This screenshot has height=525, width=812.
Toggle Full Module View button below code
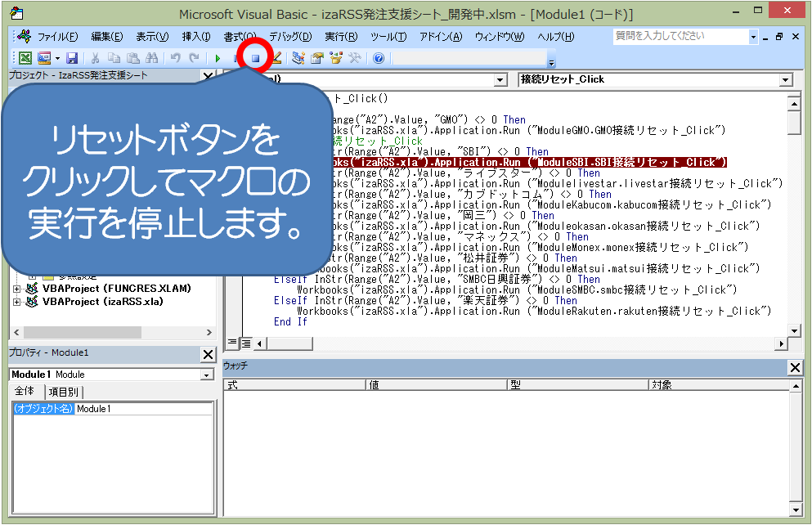pos(246,343)
